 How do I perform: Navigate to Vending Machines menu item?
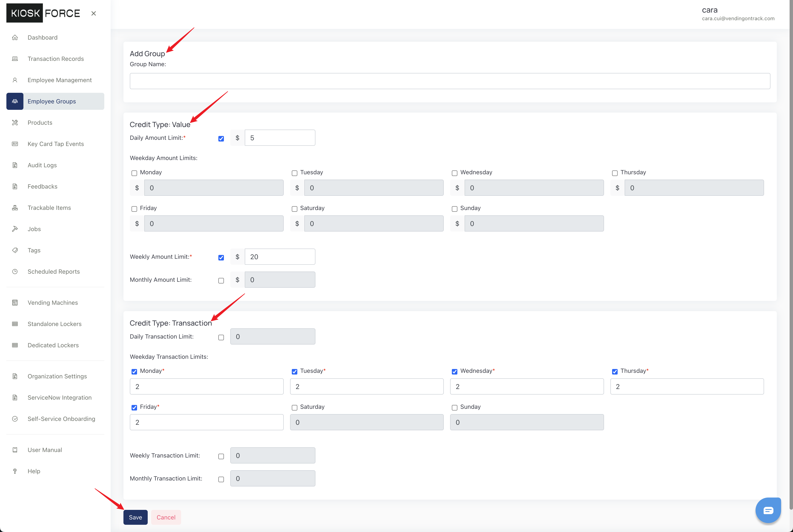click(55, 303)
